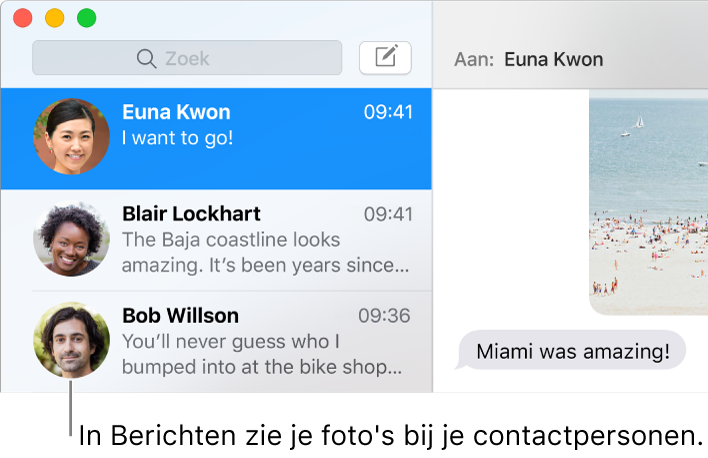
Task: Click the compose new message icon
Action: (x=385, y=57)
